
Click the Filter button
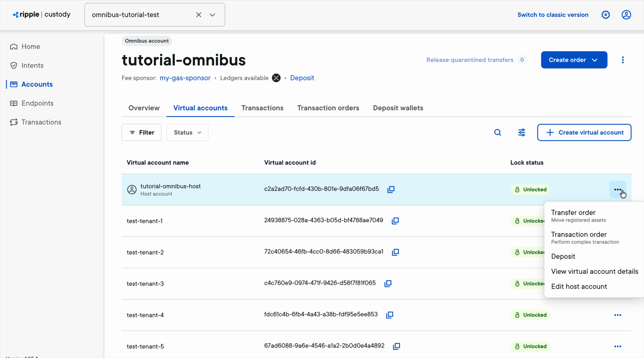pos(142,132)
